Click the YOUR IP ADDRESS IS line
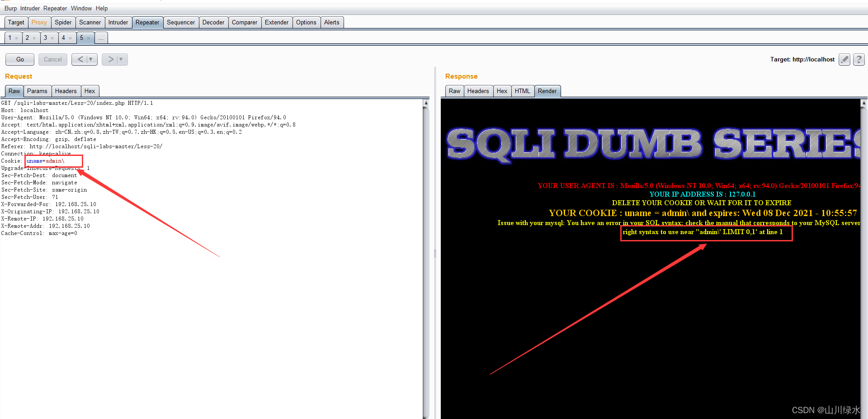Viewport: 868px width, 419px height. tap(702, 194)
